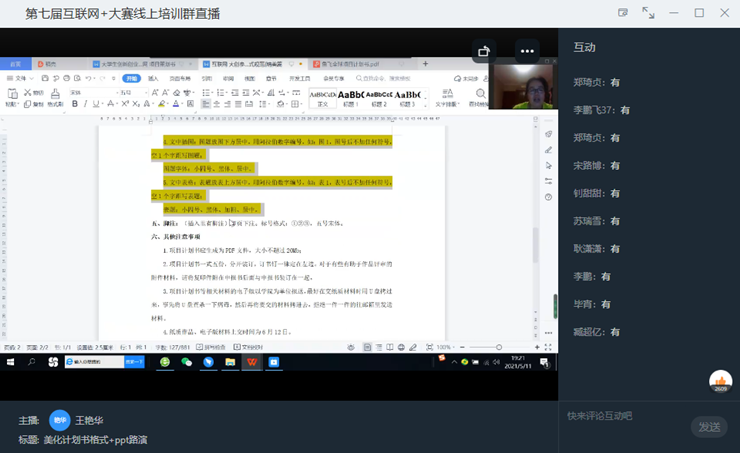Screen dimensions: 740x453
Task: Click the host avatar next to 王艳华
Action: pyautogui.click(x=60, y=421)
